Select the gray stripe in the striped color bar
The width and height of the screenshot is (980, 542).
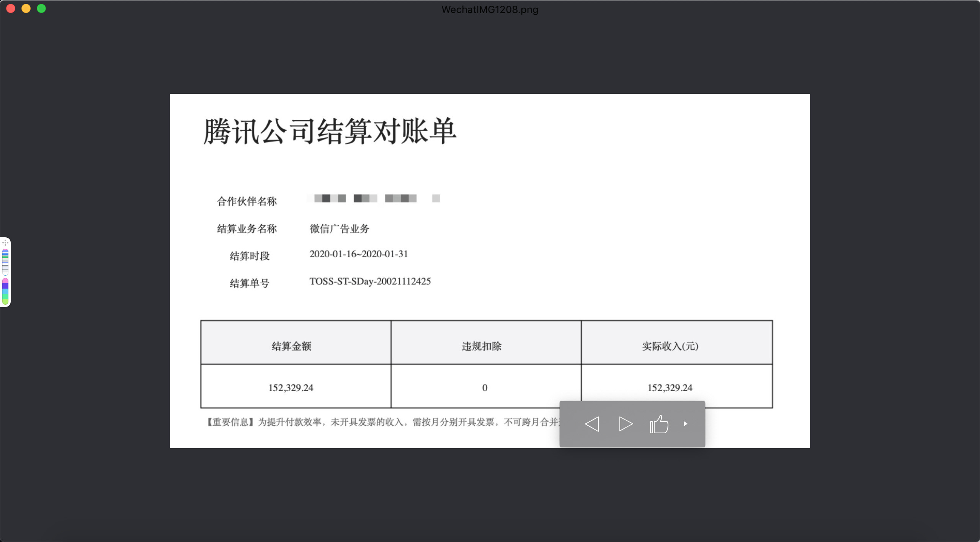pos(5,265)
